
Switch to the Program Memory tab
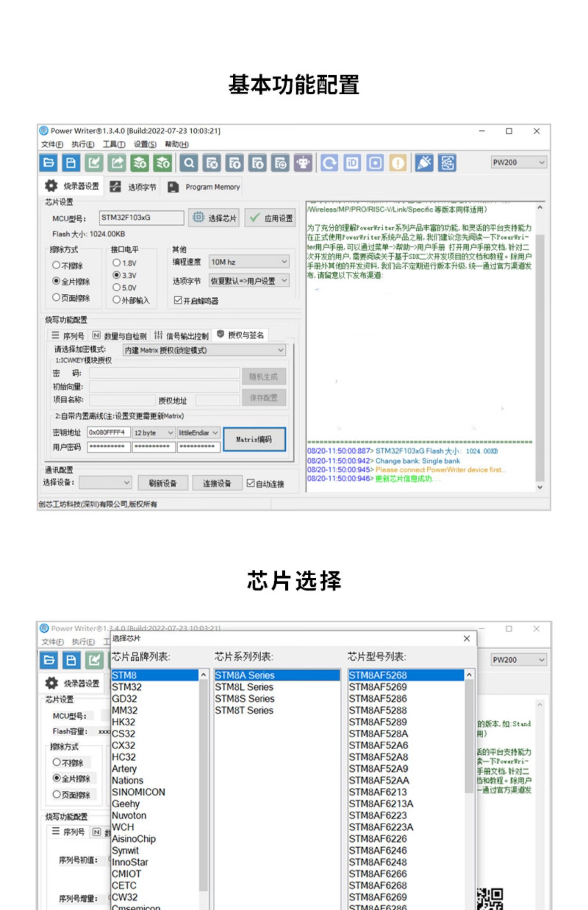[x=204, y=187]
